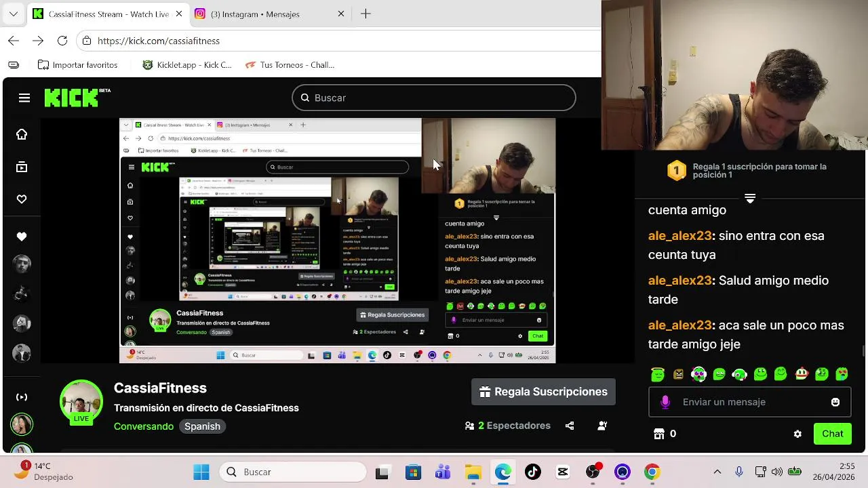868x488 pixels.
Task: Close the Instagram Mensajes tab
Action: pyautogui.click(x=341, y=14)
